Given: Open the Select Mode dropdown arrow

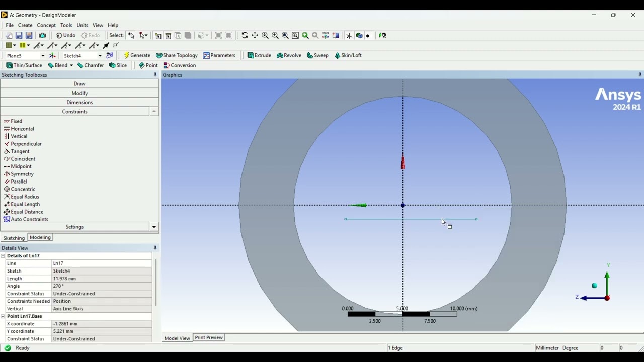Looking at the screenshot, I should coord(146,35).
